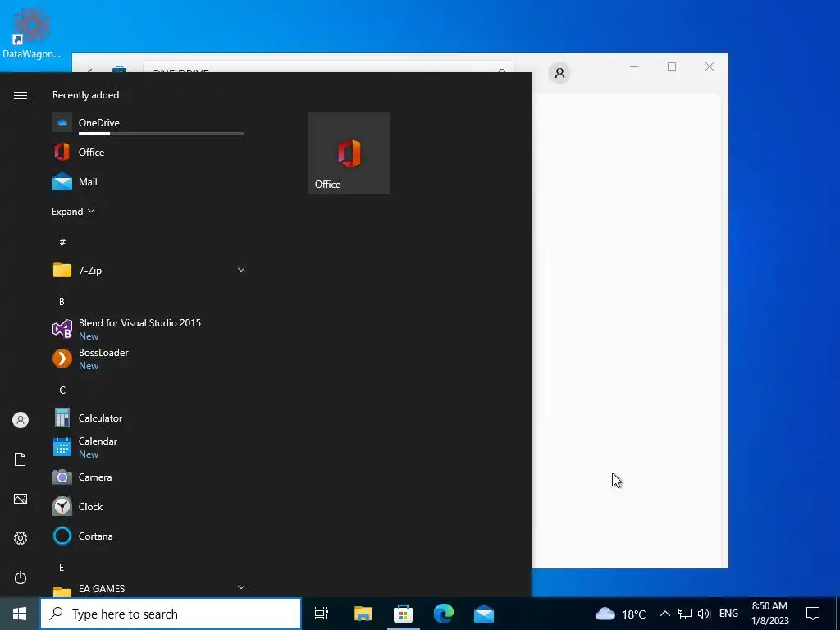Expand the 7-Zip folder chevron
This screenshot has width=840, height=630.
241,270
